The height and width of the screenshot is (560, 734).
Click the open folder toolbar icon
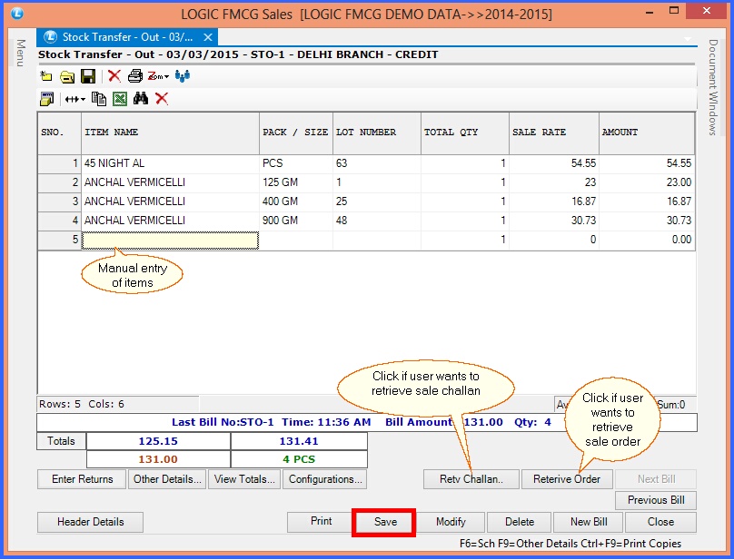(x=67, y=76)
